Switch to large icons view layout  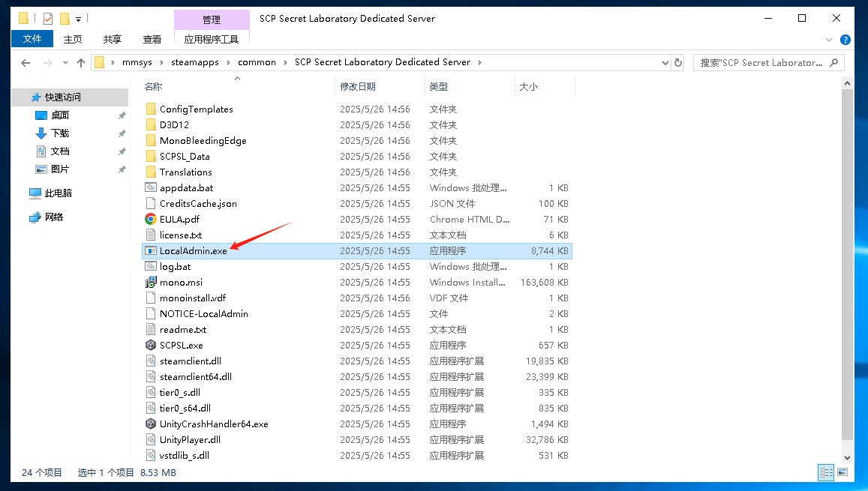[842, 472]
